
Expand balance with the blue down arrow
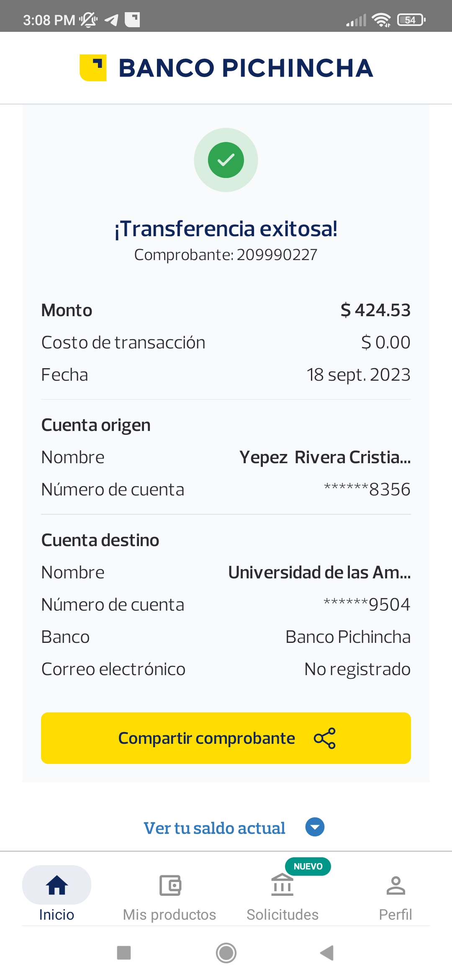(x=315, y=827)
